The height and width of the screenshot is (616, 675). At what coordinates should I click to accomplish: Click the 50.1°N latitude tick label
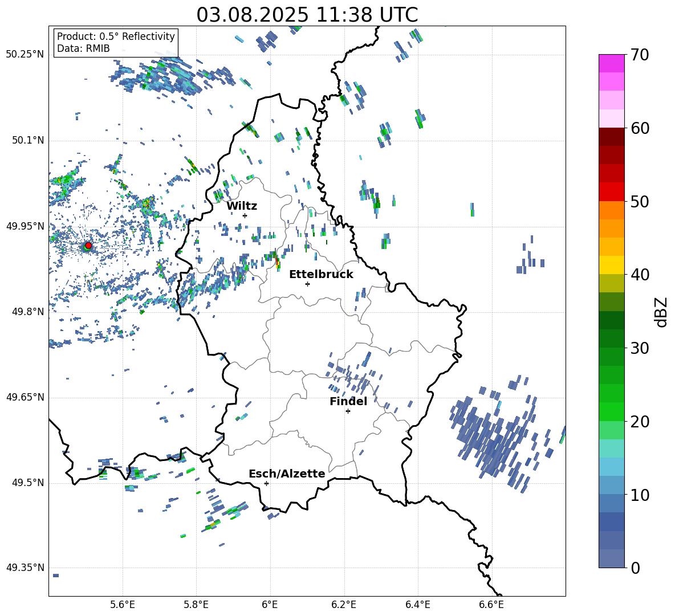click(27, 140)
